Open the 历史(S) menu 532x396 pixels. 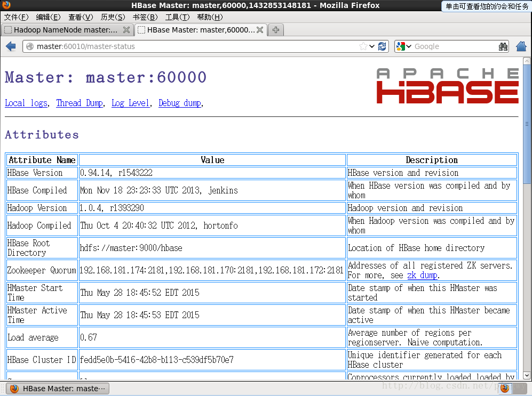coord(113,17)
